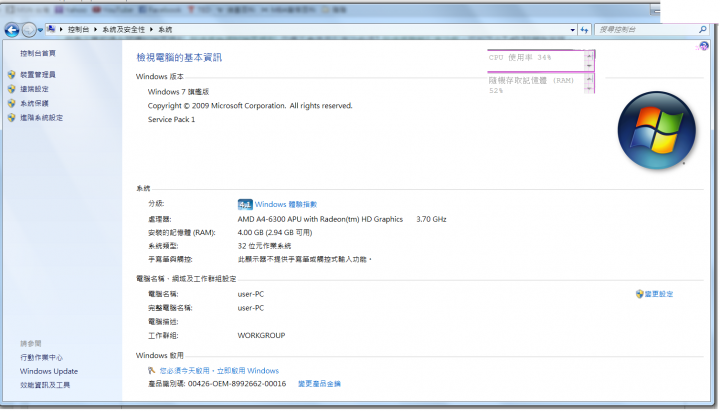Click RAM value 4.00 GB (2.94 GB 可用)

click(x=275, y=233)
